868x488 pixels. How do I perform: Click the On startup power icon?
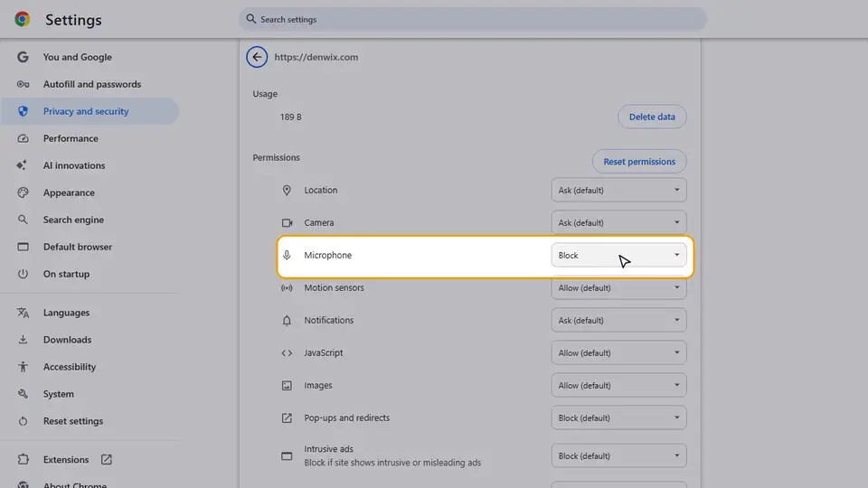point(23,274)
